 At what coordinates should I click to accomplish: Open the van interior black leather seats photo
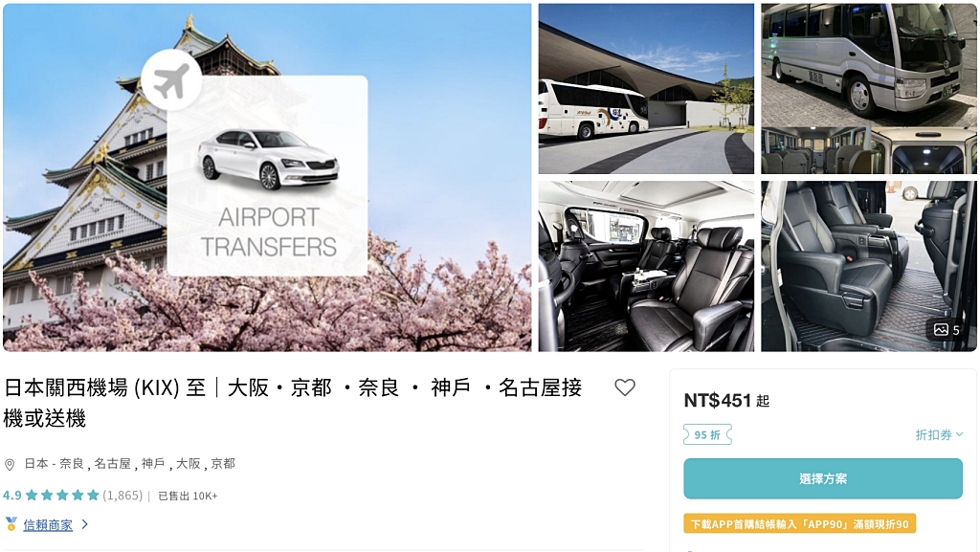click(x=646, y=267)
